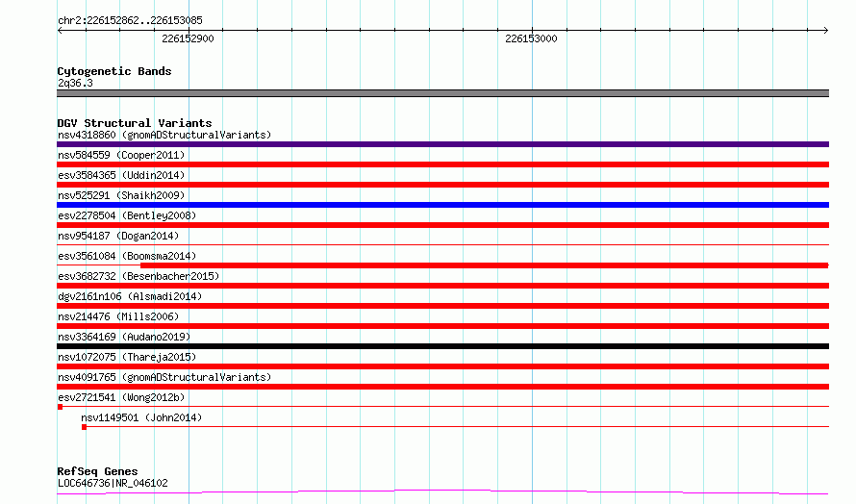This screenshot has height=504, width=856.
Task: Click the thin red Dogan2014 variant line
Action: (x=442, y=244)
